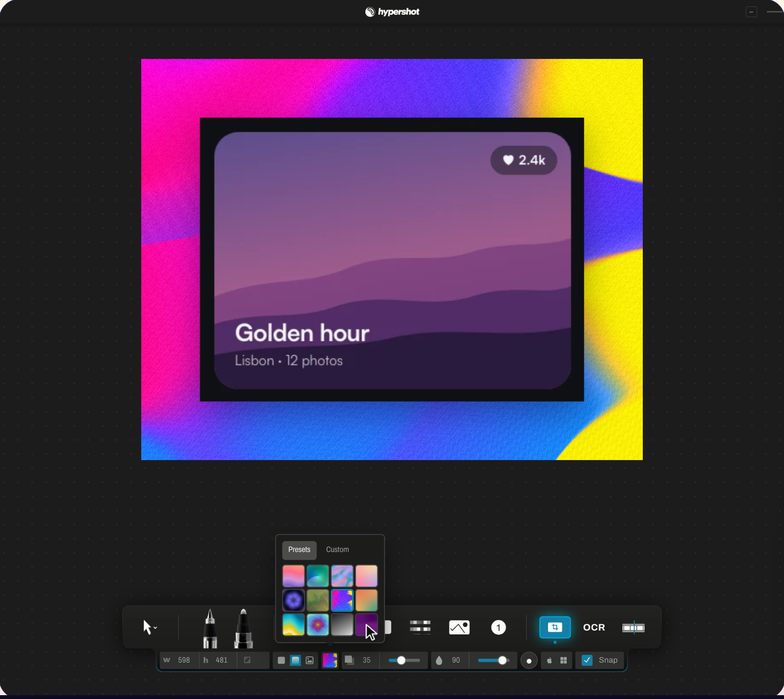784x699 pixels.
Task: Uncheck the Snap checkbox
Action: [587, 660]
